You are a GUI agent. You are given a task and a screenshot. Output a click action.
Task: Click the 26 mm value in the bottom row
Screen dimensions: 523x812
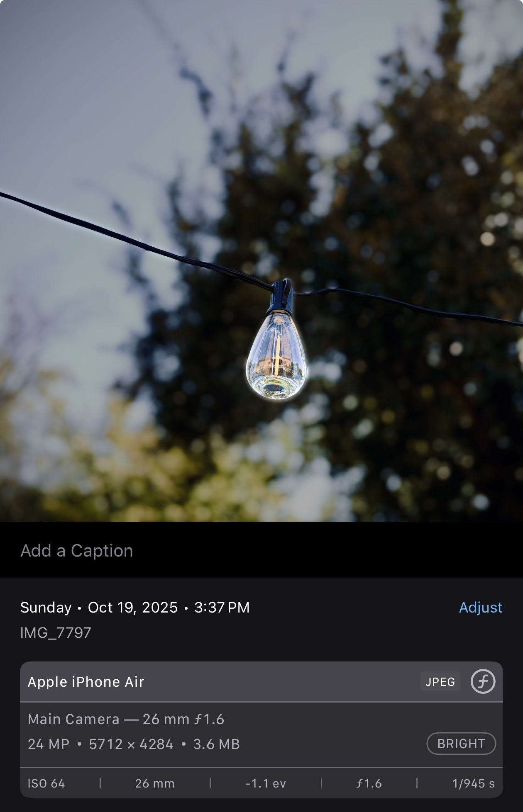[154, 783]
